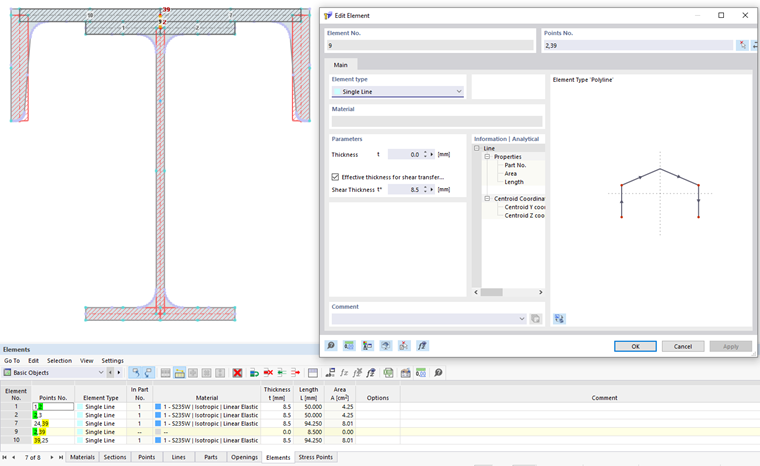Expand the Comment combo box
Screen dimensions: 760x466
tap(522, 319)
